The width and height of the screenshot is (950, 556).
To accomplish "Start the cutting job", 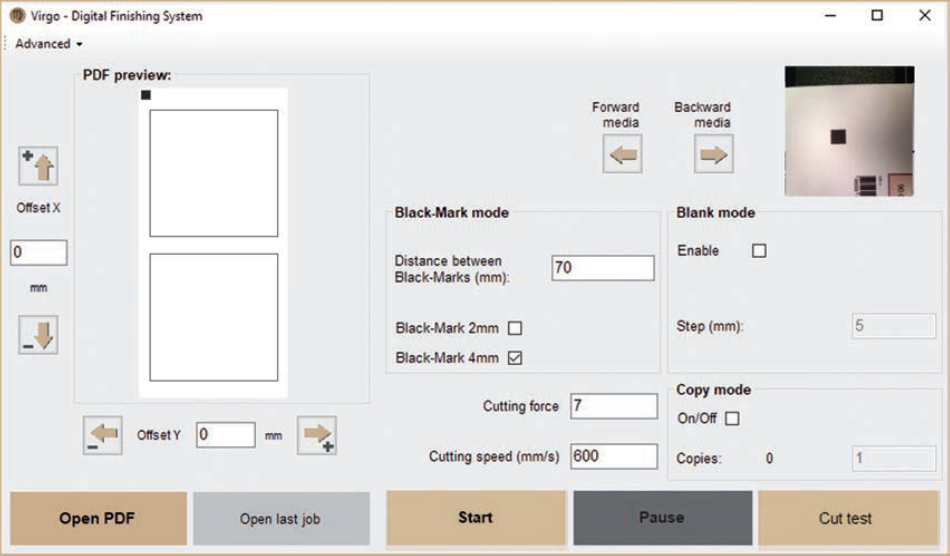I will (476, 518).
